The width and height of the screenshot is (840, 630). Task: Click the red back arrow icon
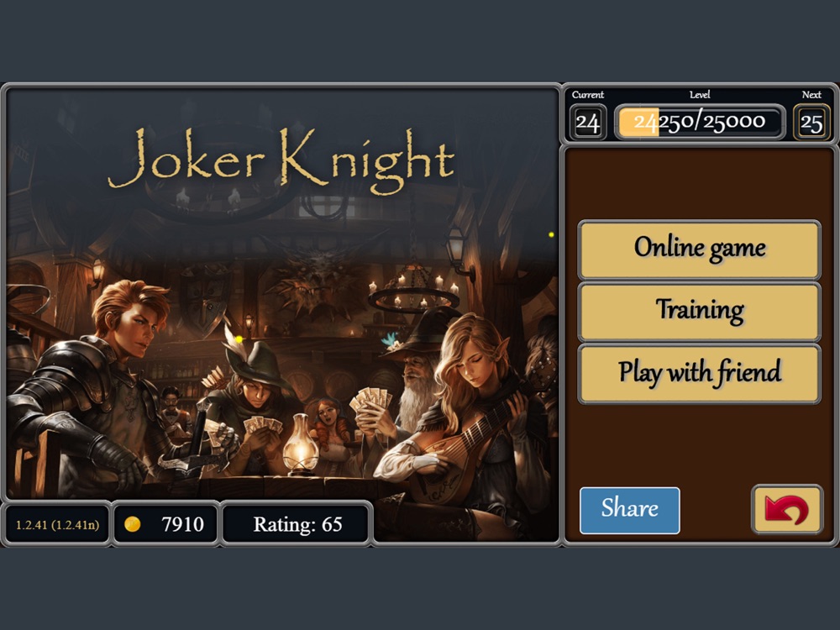click(787, 510)
